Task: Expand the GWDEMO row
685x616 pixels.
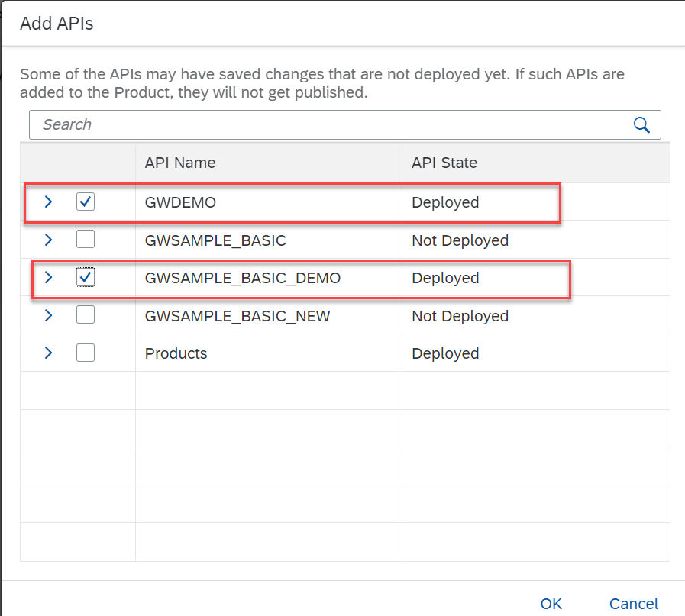Action: (x=49, y=202)
